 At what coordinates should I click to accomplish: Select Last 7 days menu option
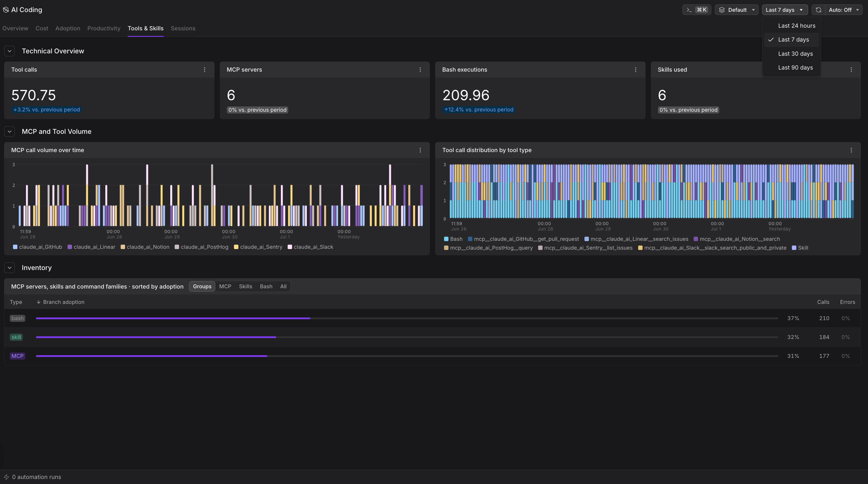[x=791, y=40]
